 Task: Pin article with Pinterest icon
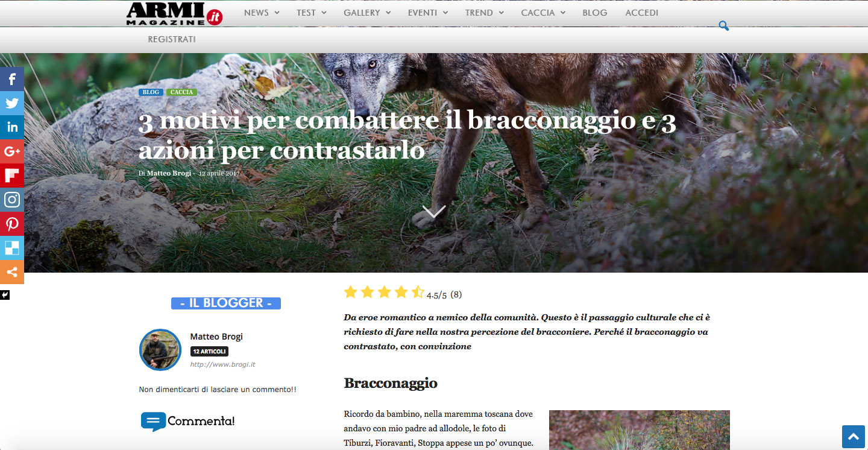click(12, 224)
